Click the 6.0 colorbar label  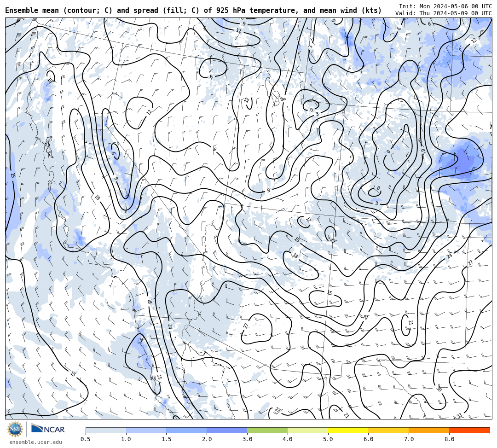pyautogui.click(x=368, y=439)
